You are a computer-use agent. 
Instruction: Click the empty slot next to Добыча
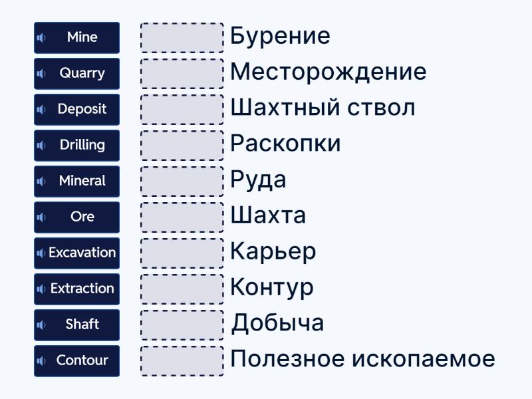click(182, 325)
